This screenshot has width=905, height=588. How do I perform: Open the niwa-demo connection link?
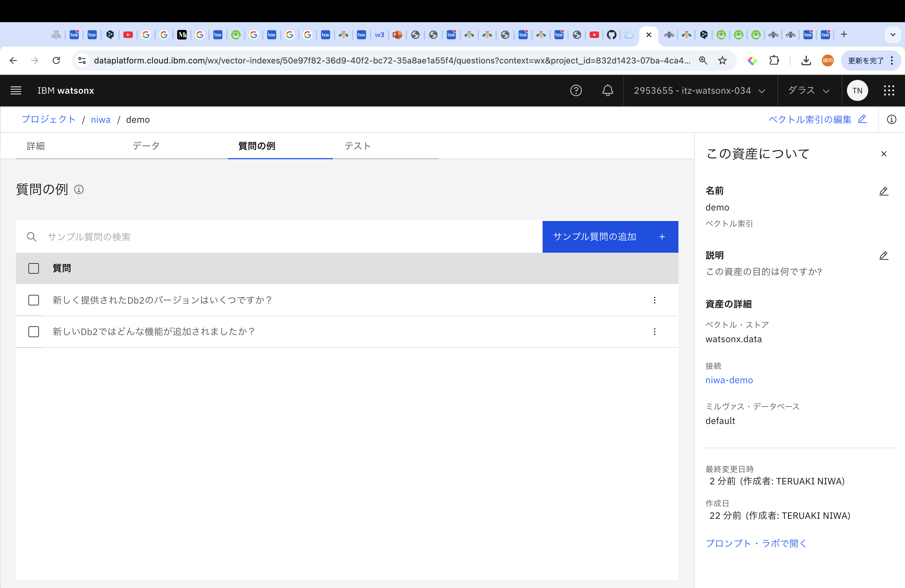coord(729,380)
